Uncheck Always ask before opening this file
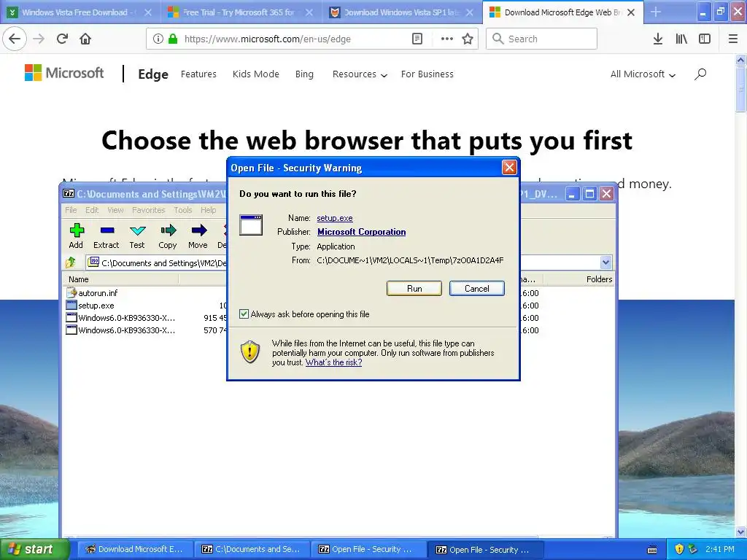Viewport: 747px width, 560px height. [244, 314]
